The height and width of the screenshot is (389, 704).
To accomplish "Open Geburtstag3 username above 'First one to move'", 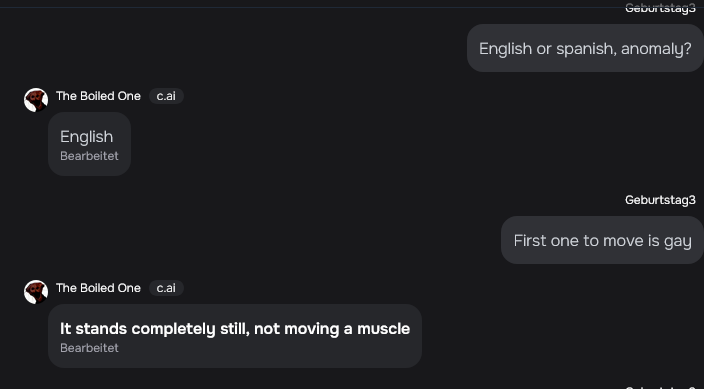I will [x=660, y=200].
